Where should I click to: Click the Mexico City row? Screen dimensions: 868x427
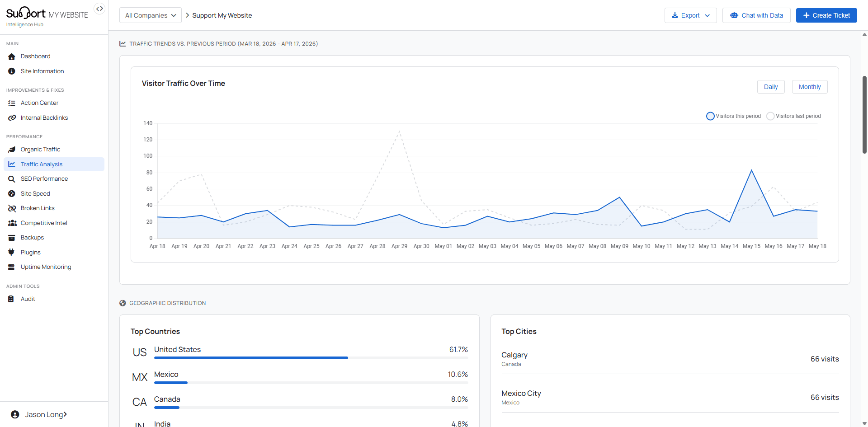(x=670, y=398)
